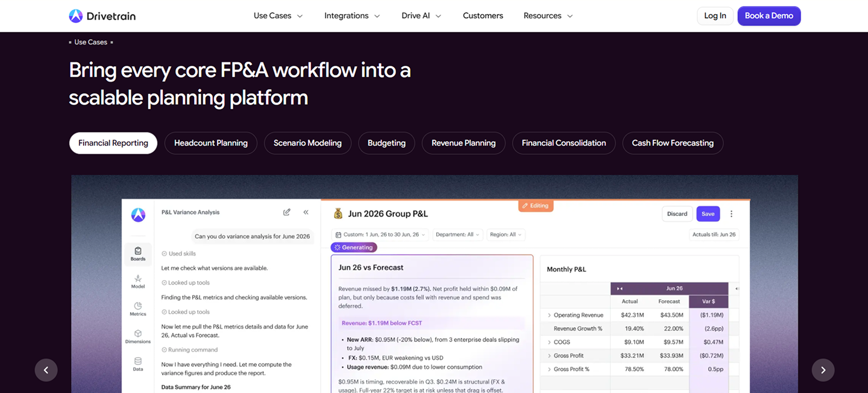The height and width of the screenshot is (393, 868).
Task: Click the money bag icon next to Jun 2026 Group P&L
Action: 338,214
